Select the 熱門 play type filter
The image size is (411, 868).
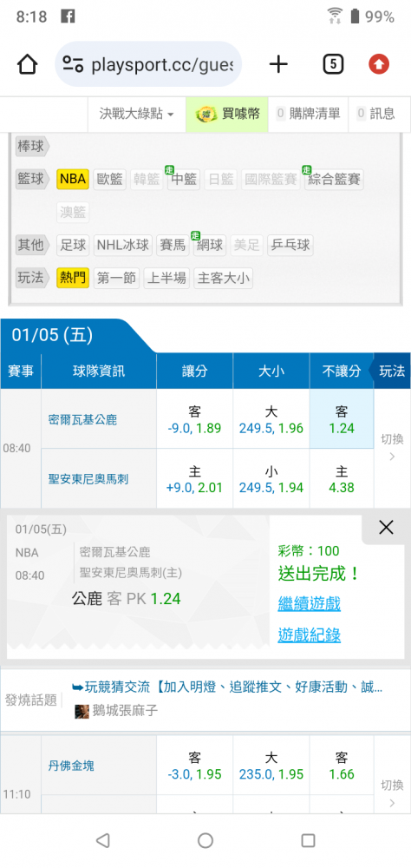click(73, 278)
